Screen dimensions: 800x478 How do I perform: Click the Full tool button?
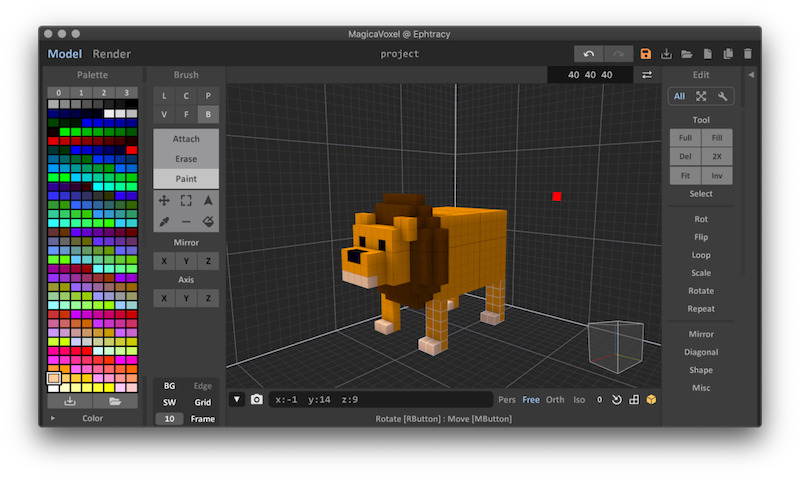coord(685,138)
